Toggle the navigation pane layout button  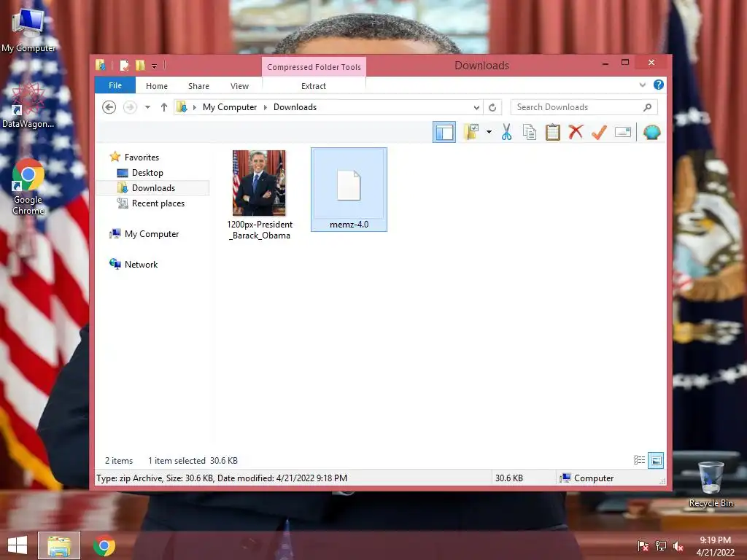coord(444,132)
